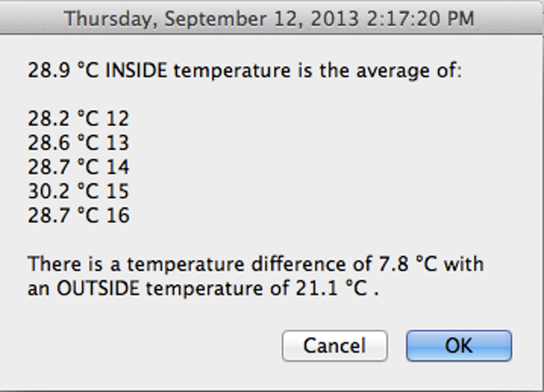Select the 28.6 °C 13 reading line
The image size is (544, 392).
coord(78,143)
